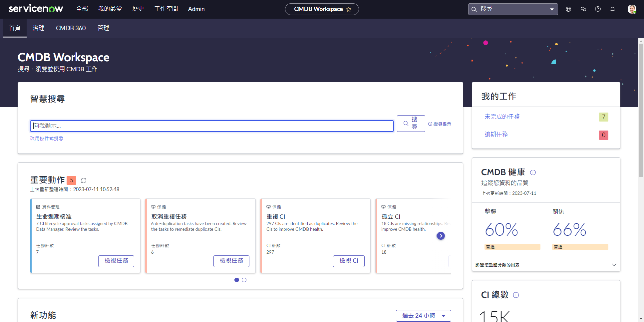Open the Admin menu

point(196,9)
